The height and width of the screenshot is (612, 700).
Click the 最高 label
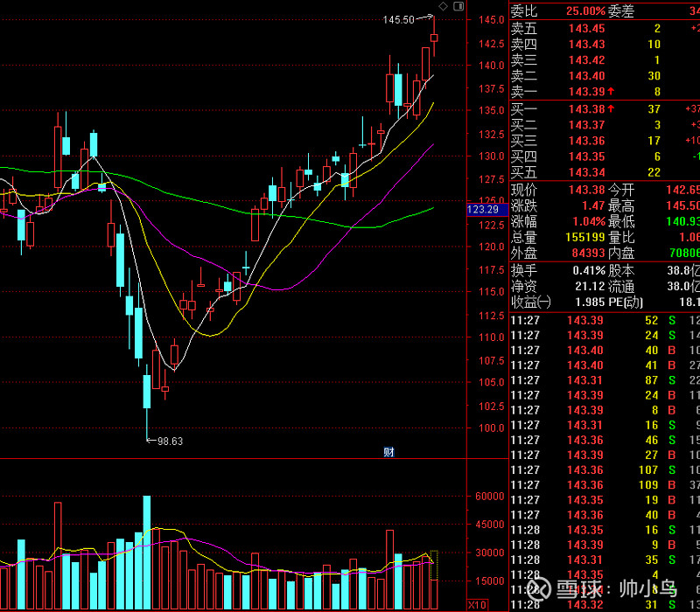click(x=621, y=206)
